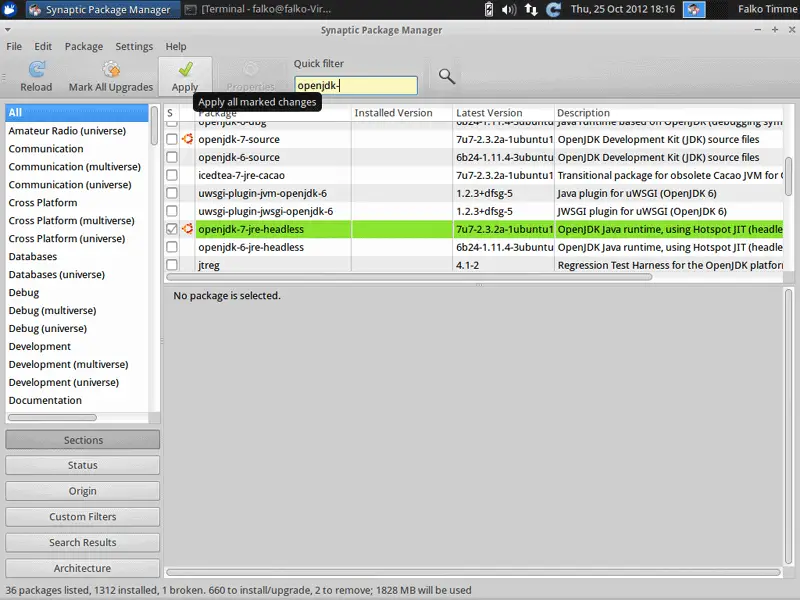Select the All section
Viewport: 800px width, 600px height.
pyautogui.click(x=77, y=113)
